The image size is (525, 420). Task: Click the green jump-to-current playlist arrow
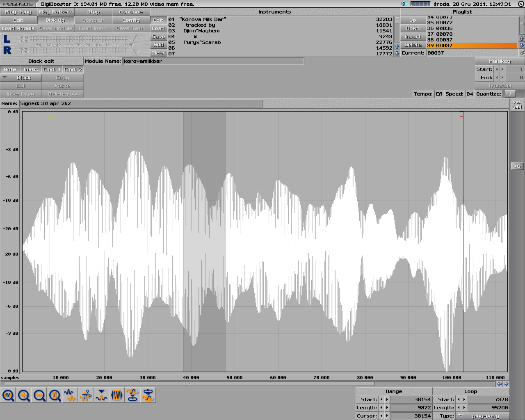(x=522, y=53)
